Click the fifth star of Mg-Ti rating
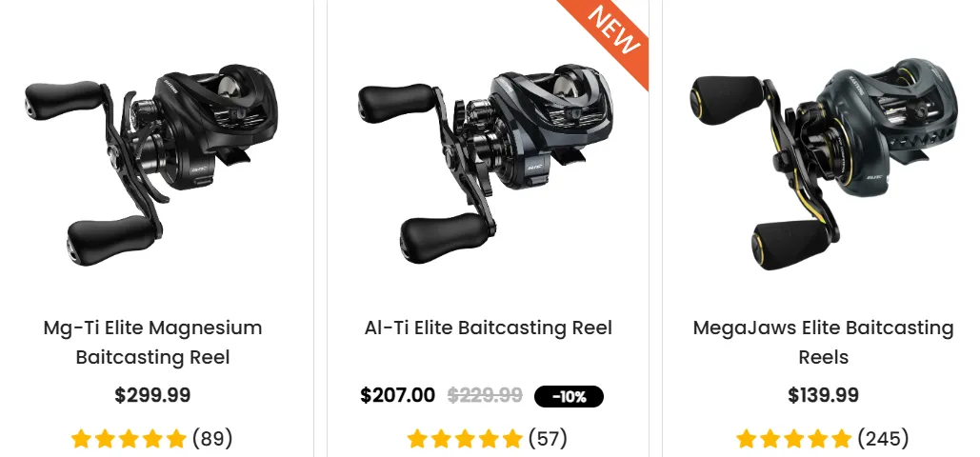Screen dimensions: 980x457 point(176,439)
